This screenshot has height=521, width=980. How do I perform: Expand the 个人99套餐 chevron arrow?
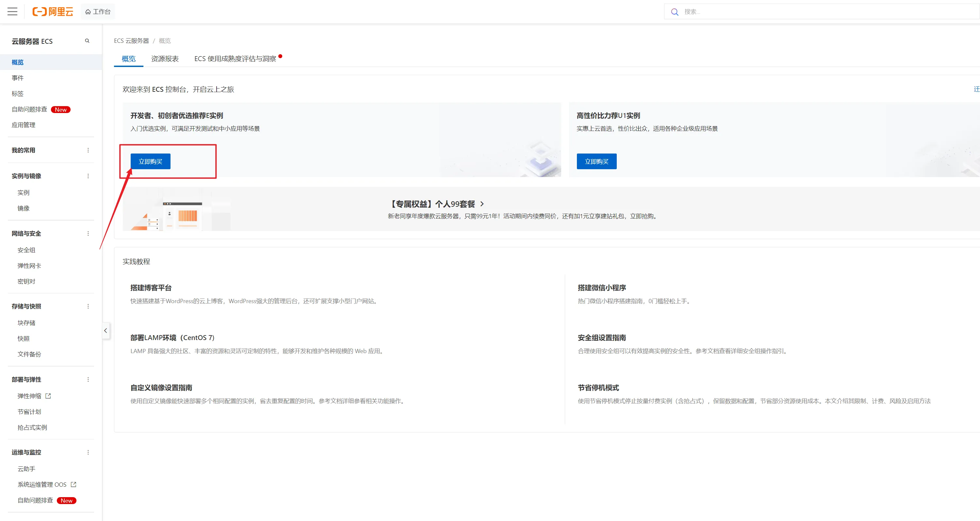point(482,204)
